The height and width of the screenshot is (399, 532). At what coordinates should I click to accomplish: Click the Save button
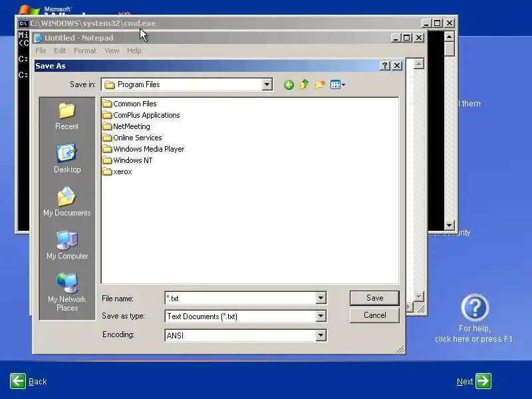pyautogui.click(x=374, y=298)
